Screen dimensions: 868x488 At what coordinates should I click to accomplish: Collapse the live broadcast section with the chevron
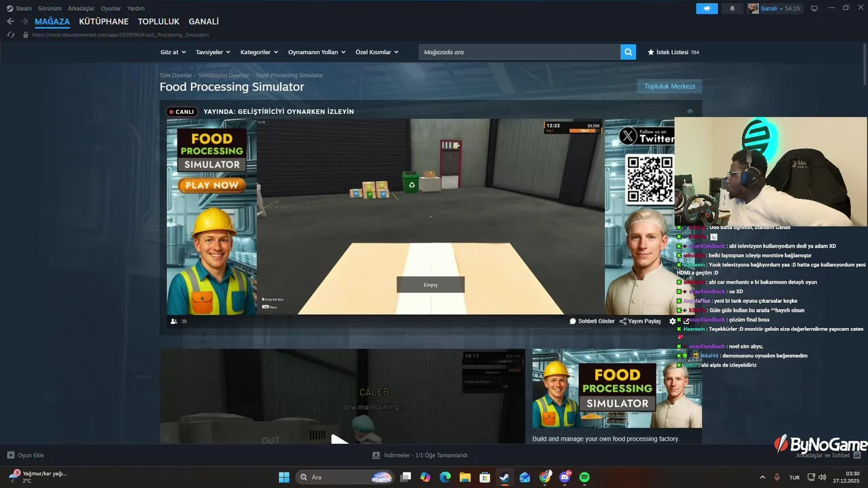690,111
